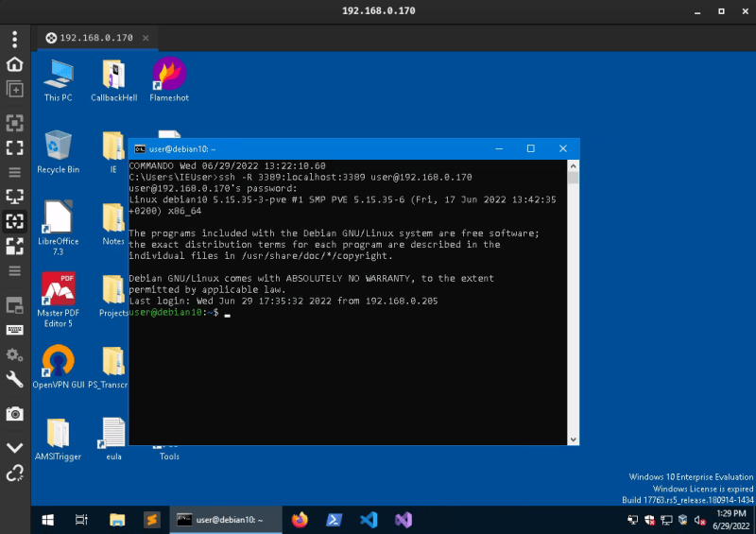Open File Explorer from taskbar
The width and height of the screenshot is (756, 534).
click(117, 520)
